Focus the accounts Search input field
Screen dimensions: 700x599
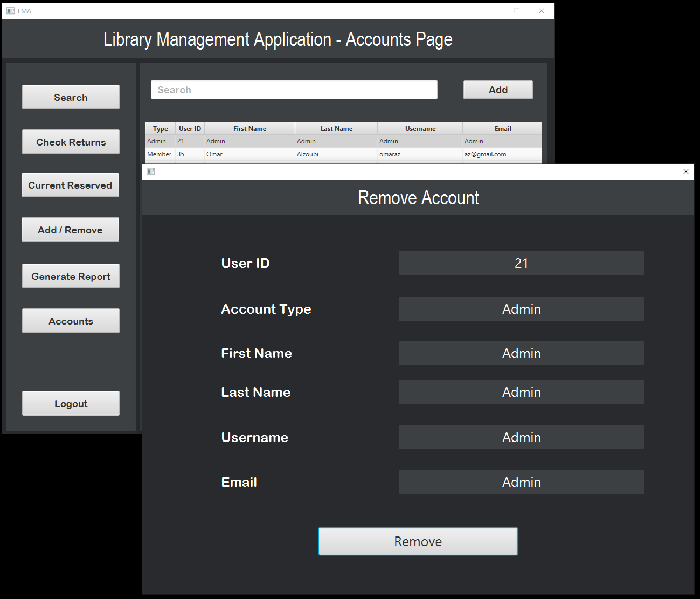pyautogui.click(x=294, y=89)
